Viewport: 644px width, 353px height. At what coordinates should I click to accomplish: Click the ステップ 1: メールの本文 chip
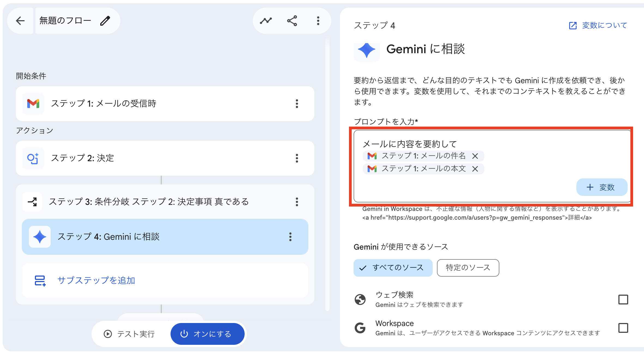[x=423, y=169]
